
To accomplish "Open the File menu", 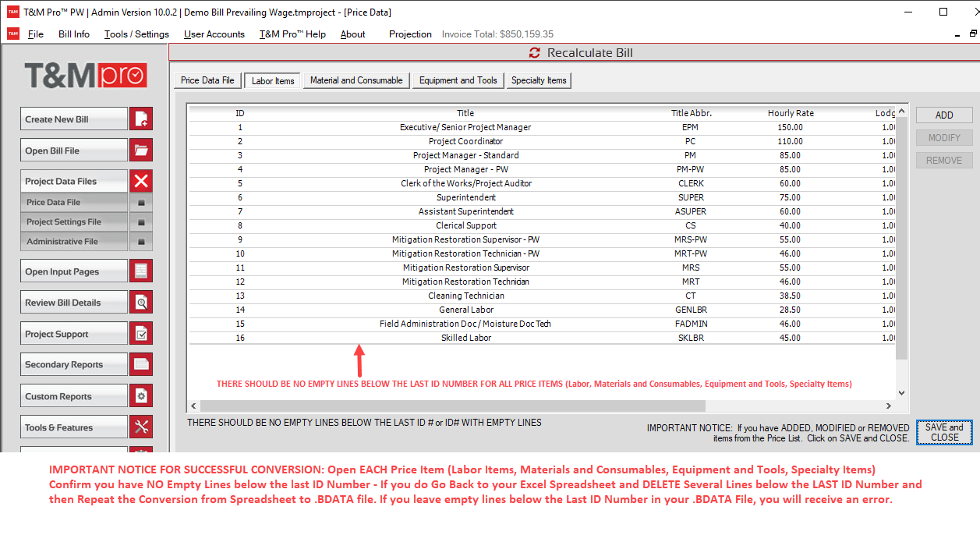I will [36, 34].
